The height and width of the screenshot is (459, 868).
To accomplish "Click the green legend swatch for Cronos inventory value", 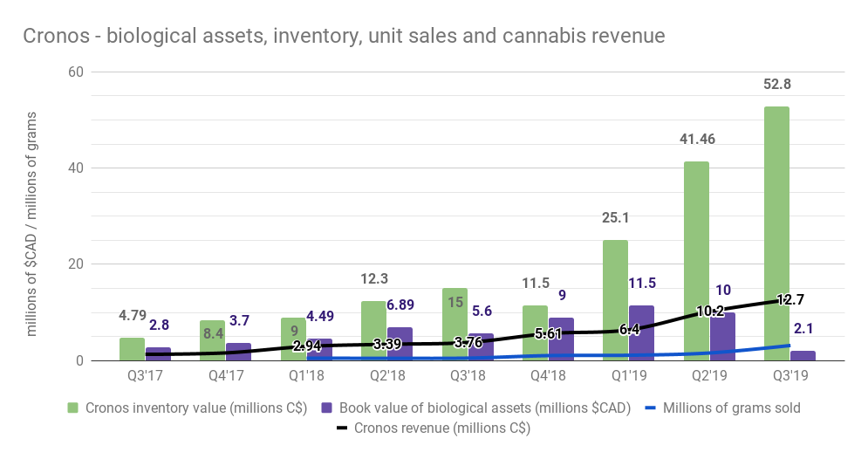I will [72, 408].
